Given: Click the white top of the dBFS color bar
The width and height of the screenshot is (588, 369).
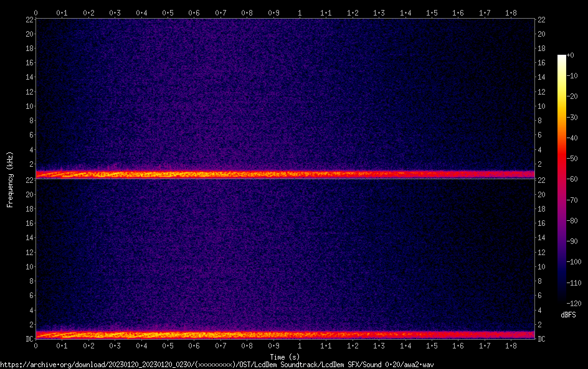Looking at the screenshot, I should tap(562, 57).
